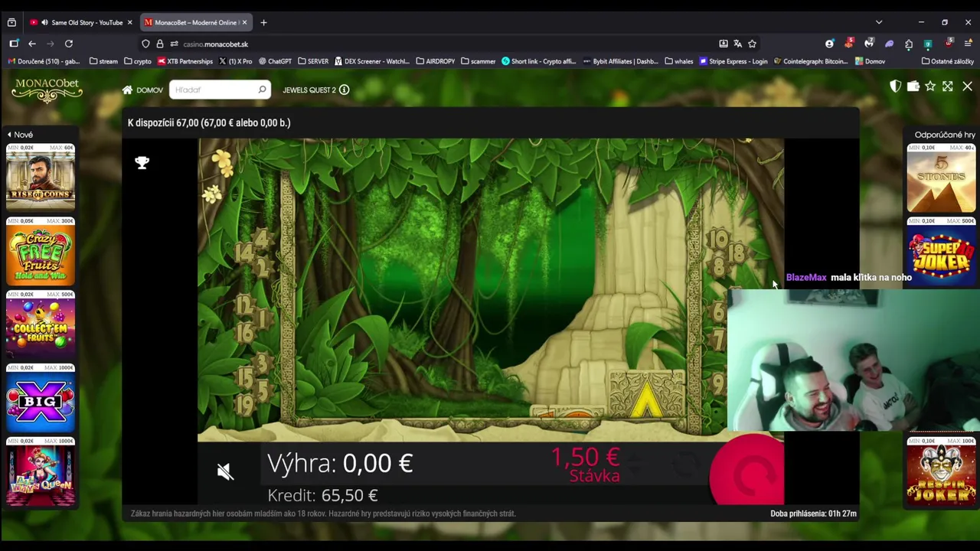Open X Pro bookmark
This screenshot has height=551, width=980.
point(235,61)
